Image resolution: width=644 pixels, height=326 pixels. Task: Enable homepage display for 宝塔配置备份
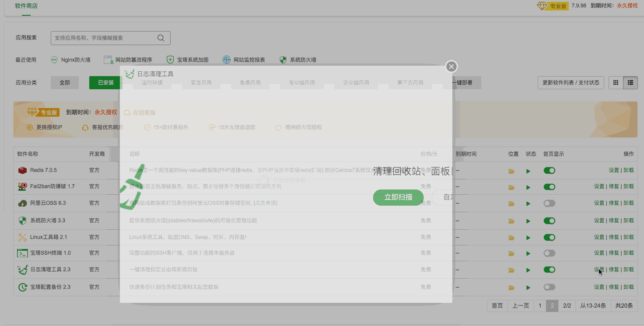point(549,287)
